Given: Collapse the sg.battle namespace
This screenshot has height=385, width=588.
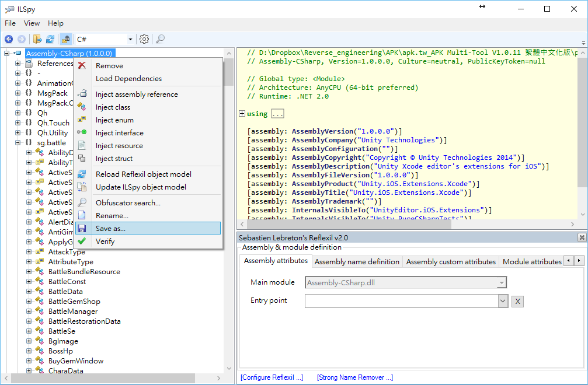Looking at the screenshot, I should [18, 142].
